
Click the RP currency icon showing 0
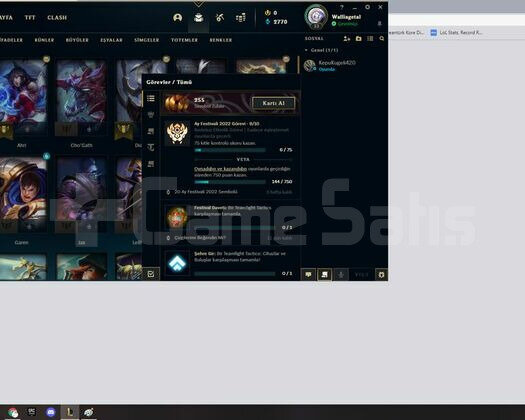(267, 13)
